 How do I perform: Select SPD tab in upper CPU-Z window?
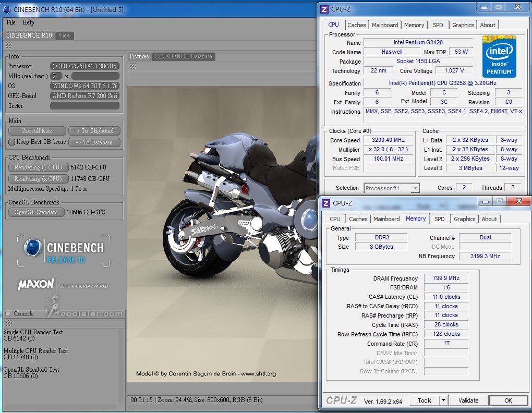(x=438, y=25)
